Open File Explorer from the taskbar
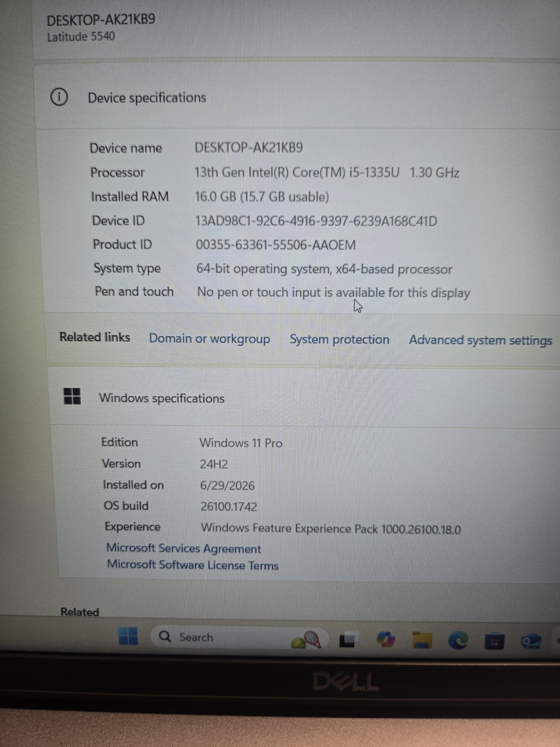The height and width of the screenshot is (747, 560). [422, 640]
